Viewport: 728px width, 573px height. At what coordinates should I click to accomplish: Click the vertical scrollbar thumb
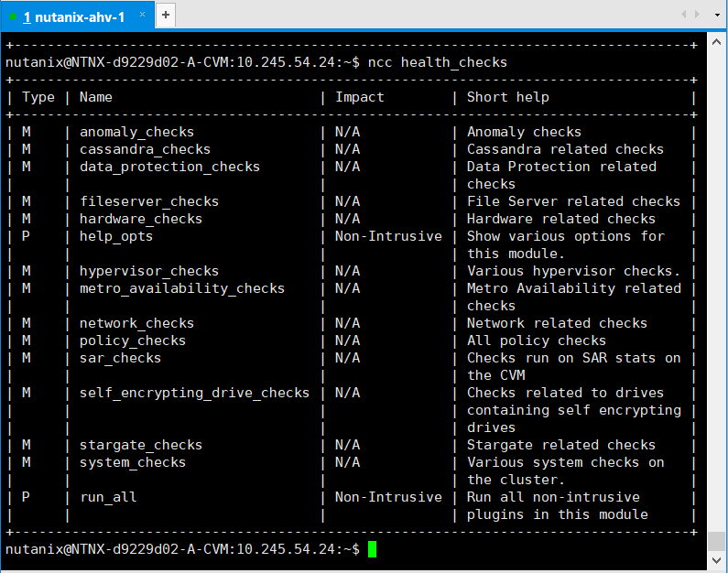(716, 541)
